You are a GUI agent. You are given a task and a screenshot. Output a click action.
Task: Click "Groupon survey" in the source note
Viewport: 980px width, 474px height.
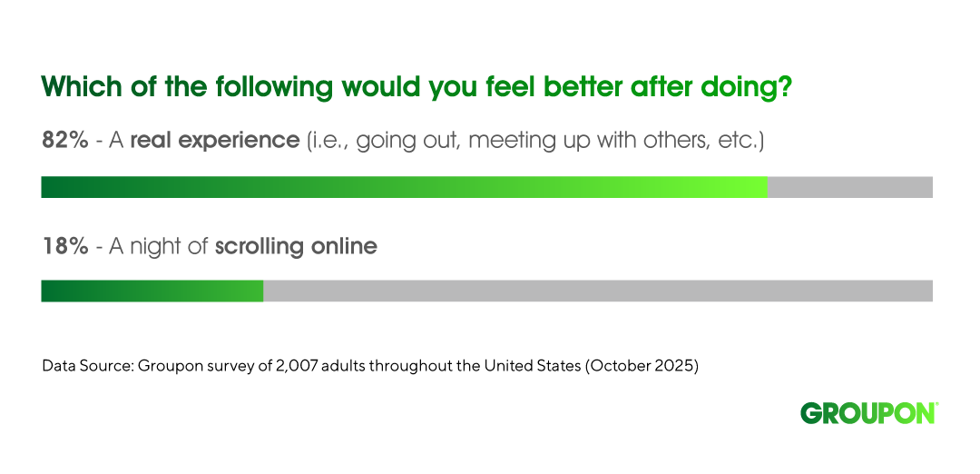(181, 368)
